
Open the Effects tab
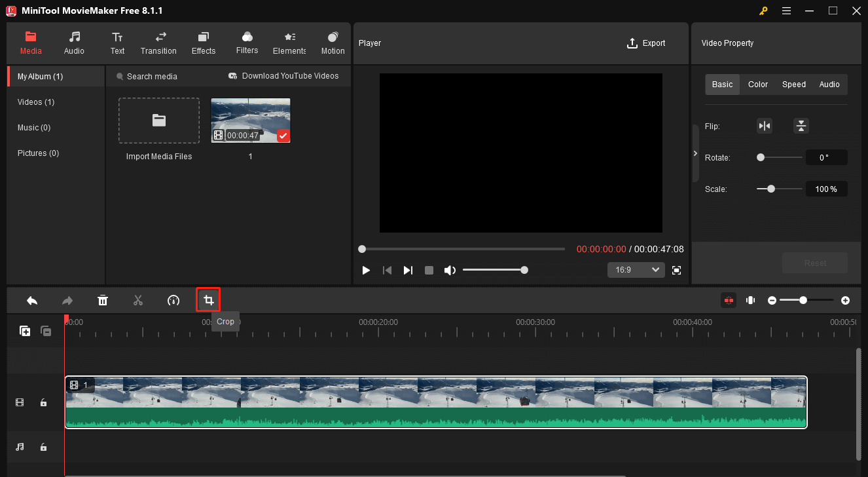point(204,43)
